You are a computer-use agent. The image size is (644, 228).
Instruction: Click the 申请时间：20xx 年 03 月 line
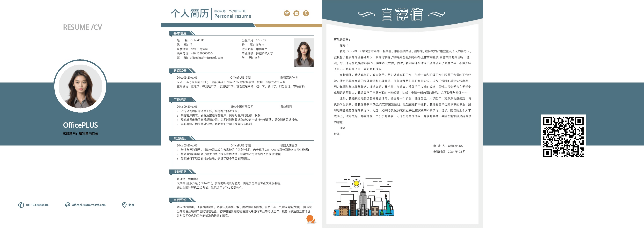449,152
